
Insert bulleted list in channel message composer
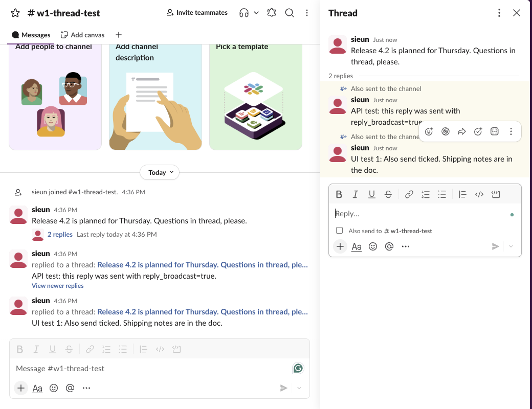click(x=123, y=349)
